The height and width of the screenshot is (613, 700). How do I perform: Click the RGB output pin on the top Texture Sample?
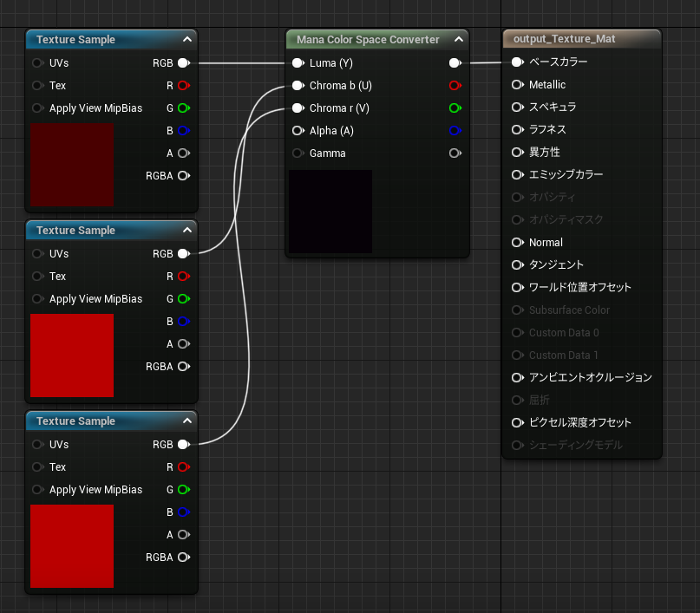tap(184, 63)
